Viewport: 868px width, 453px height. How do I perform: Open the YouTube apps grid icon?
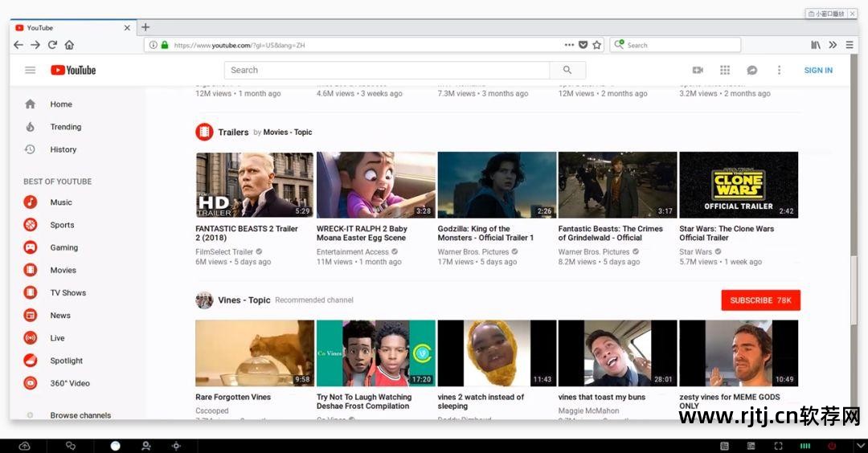[725, 70]
